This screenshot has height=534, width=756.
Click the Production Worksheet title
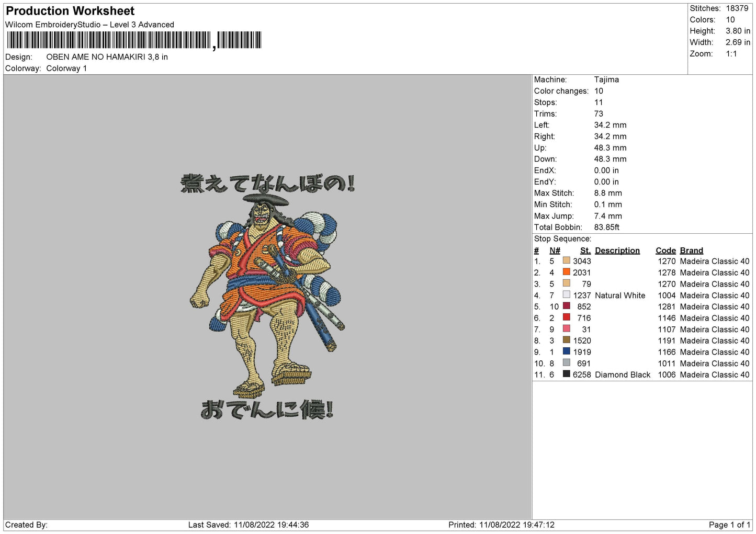click(70, 11)
